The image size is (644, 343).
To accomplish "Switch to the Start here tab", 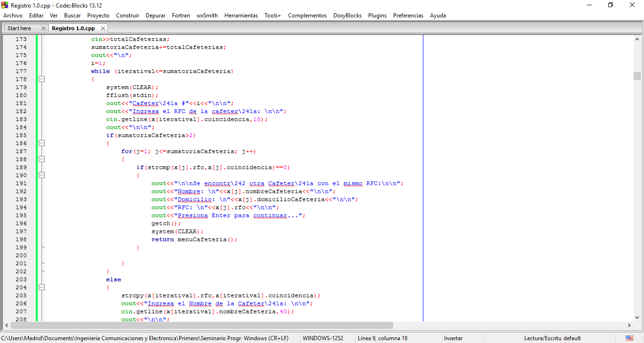I will point(19,28).
